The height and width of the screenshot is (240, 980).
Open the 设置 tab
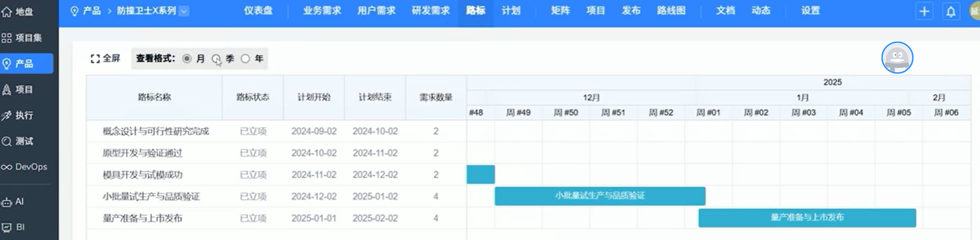(x=810, y=11)
